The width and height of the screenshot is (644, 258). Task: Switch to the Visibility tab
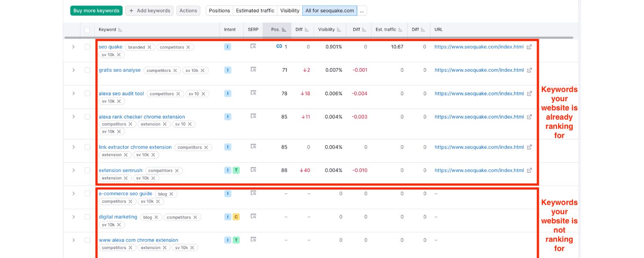290,11
